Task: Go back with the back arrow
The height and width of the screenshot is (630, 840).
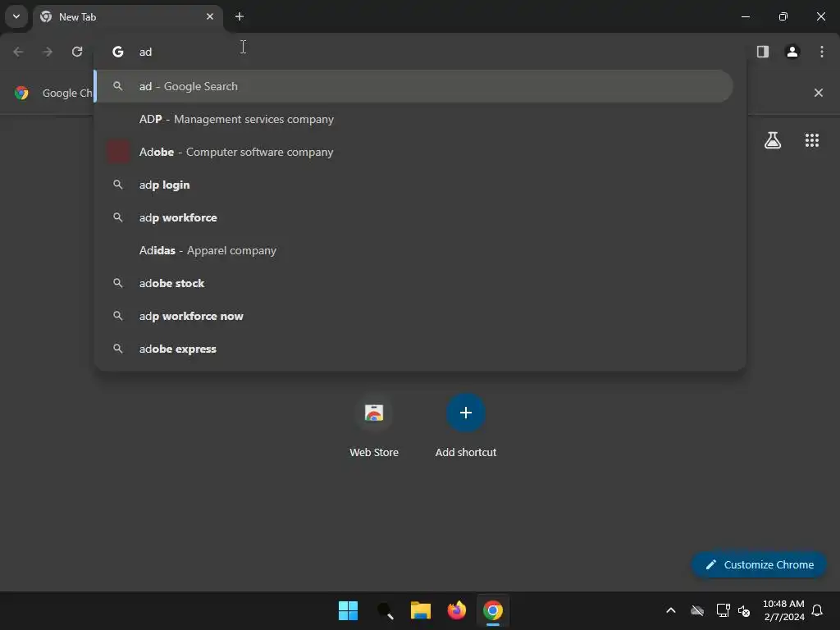Action: 18,52
